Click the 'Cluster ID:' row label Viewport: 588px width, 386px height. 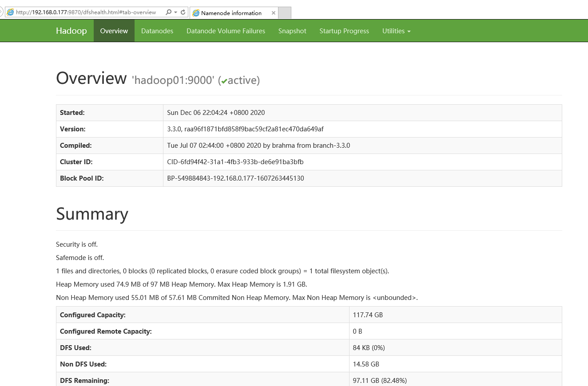click(76, 162)
